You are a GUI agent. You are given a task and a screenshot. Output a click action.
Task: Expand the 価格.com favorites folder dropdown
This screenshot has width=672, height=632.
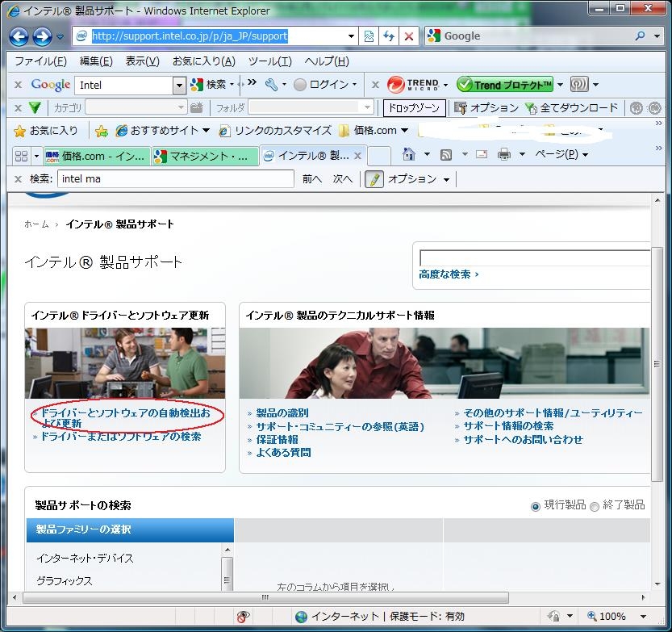click(405, 130)
